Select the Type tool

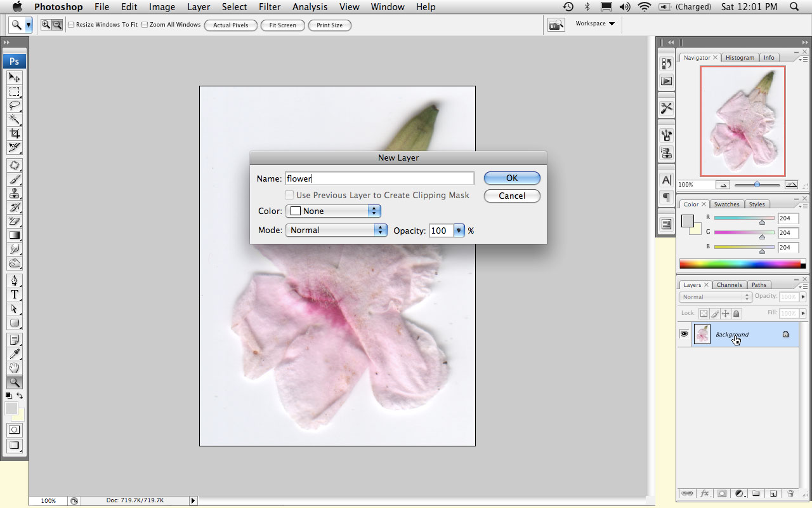coord(14,295)
